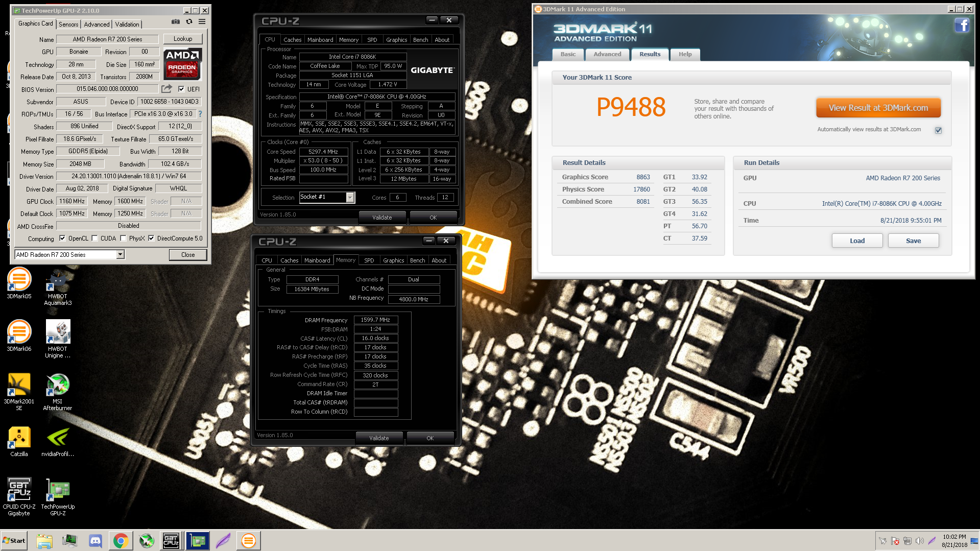Open the TechPowerUp GPU-Z desktop shortcut
The height and width of the screenshot is (551, 980).
[58, 497]
